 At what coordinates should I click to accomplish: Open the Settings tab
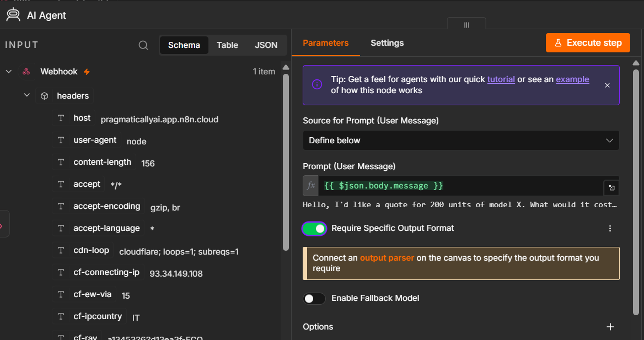click(387, 42)
